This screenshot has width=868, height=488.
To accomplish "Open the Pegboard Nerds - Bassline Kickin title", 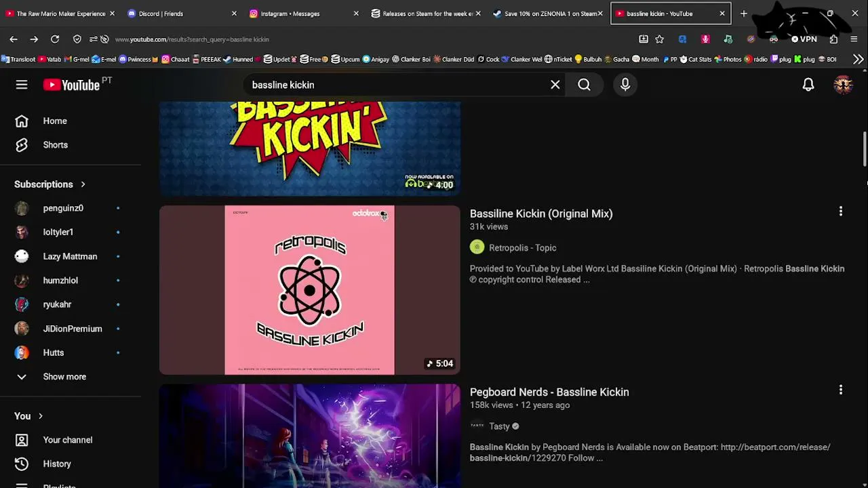I will click(x=549, y=392).
